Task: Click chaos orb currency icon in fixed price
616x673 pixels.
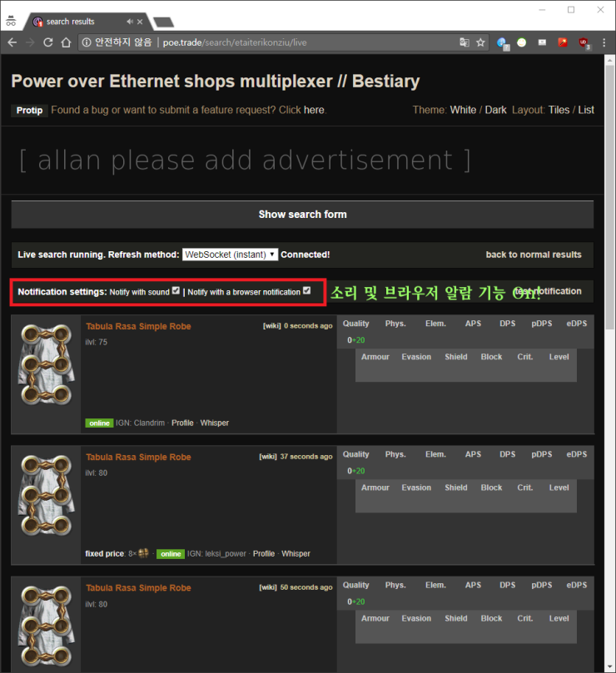Action: [143, 553]
